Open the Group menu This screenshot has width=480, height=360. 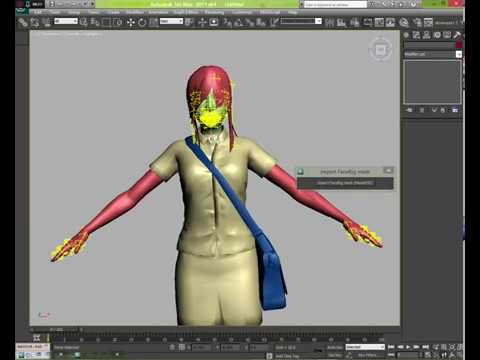click(x=74, y=12)
